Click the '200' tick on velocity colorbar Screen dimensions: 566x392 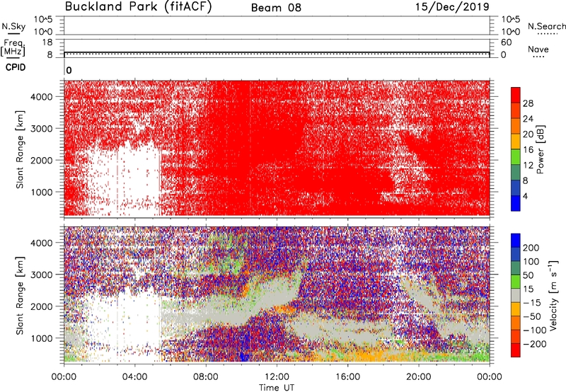531,248
